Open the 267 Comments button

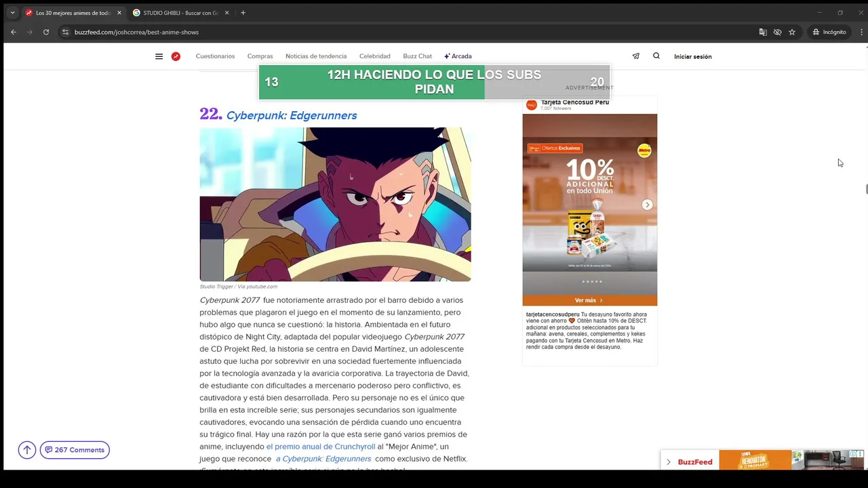tap(75, 450)
